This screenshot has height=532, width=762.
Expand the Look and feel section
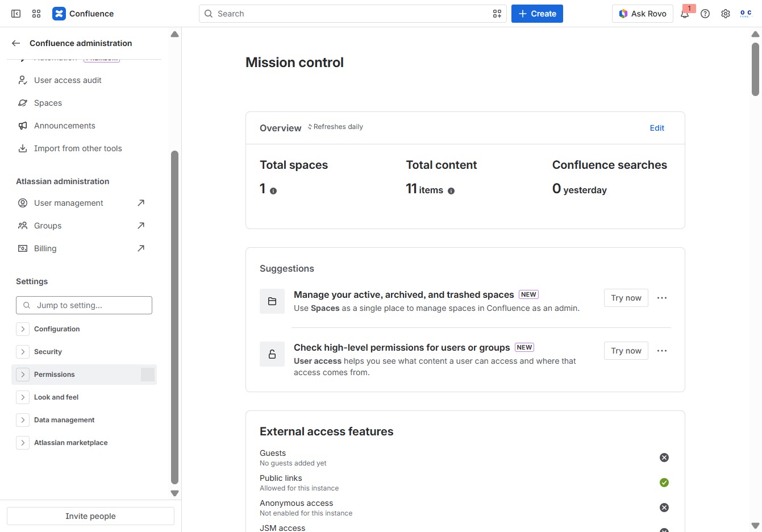[x=23, y=397]
